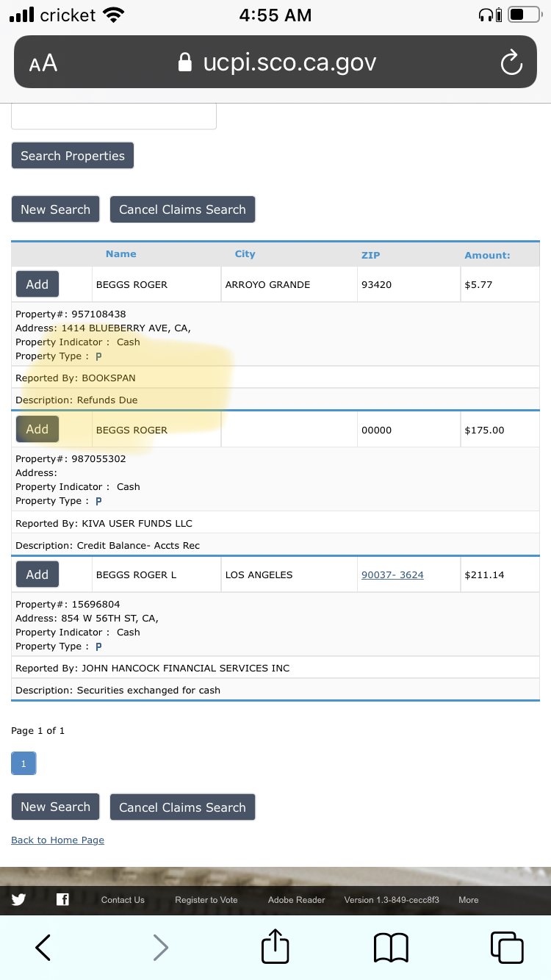The width and height of the screenshot is (551, 980).
Task: Select Reported By: KIVA USER FUNDS LLC row
Action: 275,523
